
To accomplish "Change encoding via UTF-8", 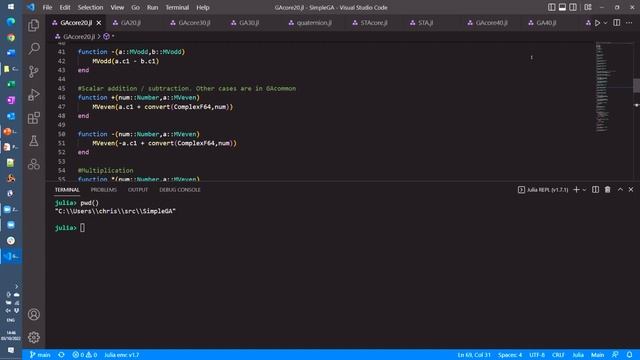I will (537, 355).
